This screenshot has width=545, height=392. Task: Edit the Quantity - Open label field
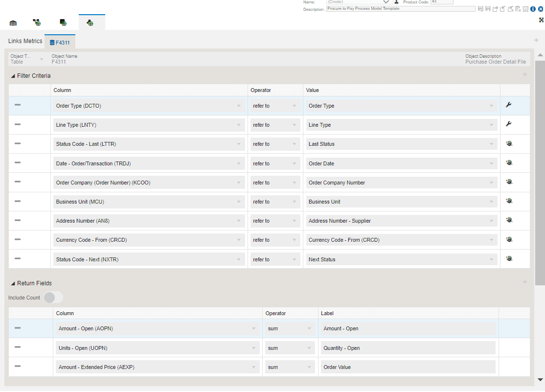[x=408, y=348]
